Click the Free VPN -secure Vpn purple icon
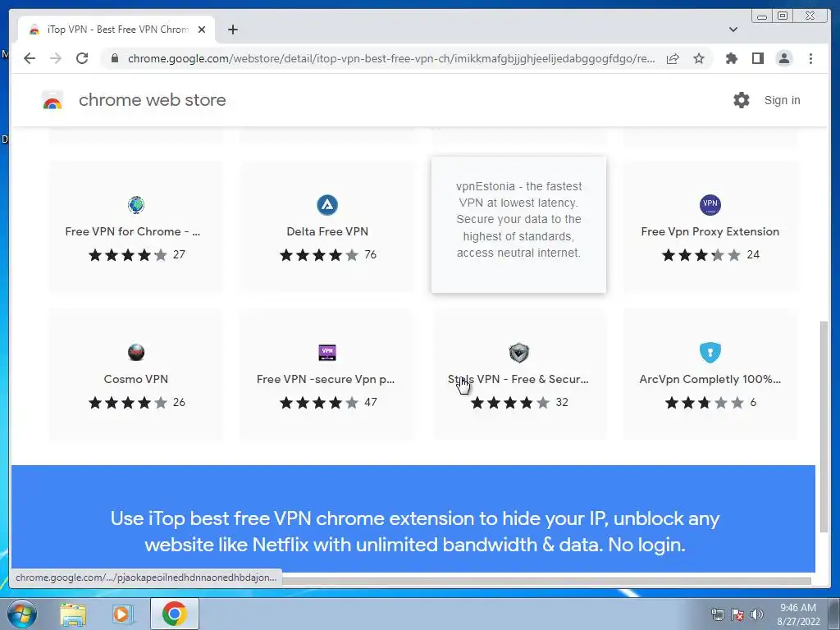 (x=327, y=353)
